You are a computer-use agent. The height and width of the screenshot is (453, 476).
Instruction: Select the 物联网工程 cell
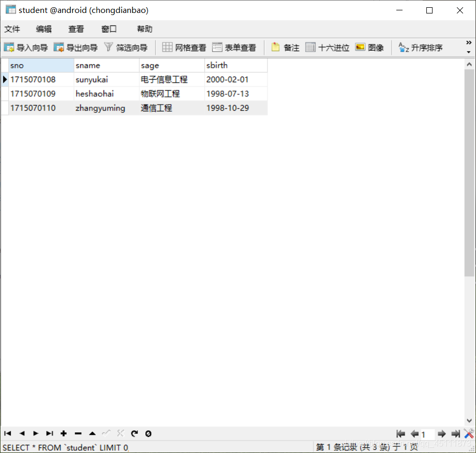point(172,94)
